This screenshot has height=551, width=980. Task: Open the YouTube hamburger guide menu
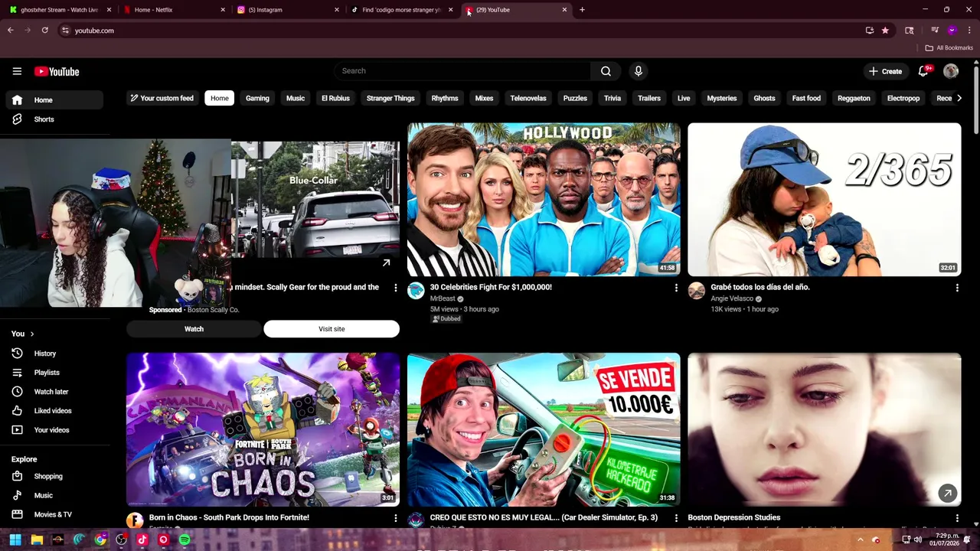(17, 71)
